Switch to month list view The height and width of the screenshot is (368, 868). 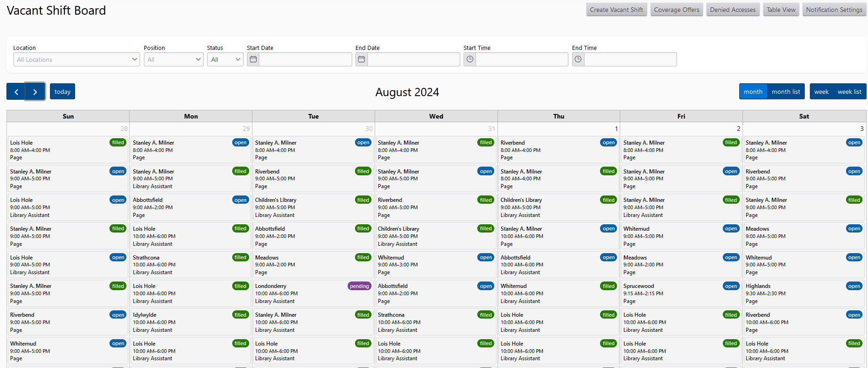786,92
